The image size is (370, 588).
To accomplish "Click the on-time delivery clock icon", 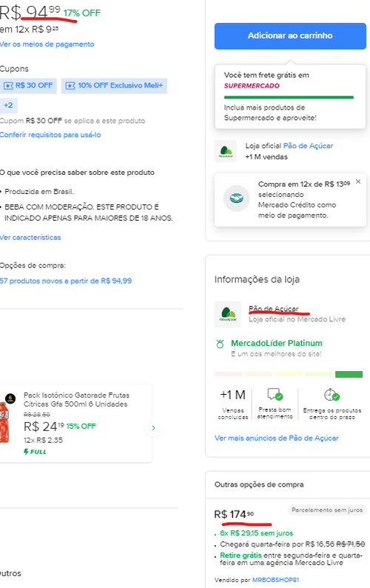I will point(332,395).
